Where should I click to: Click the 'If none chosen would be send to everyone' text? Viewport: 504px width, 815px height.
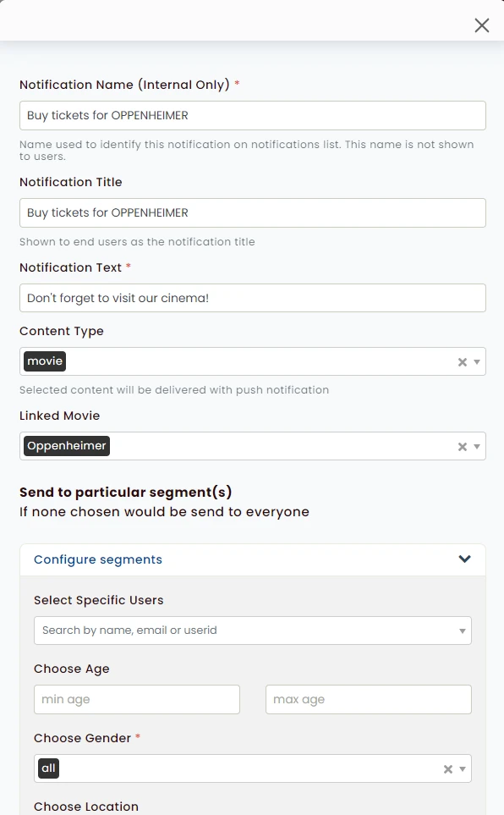click(164, 512)
